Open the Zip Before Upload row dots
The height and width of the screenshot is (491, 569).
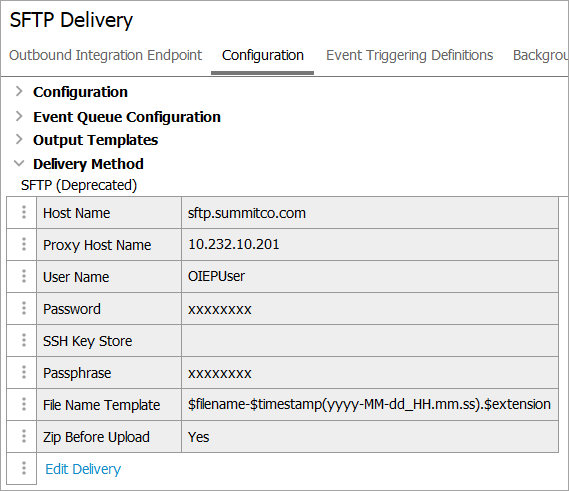[x=24, y=436]
